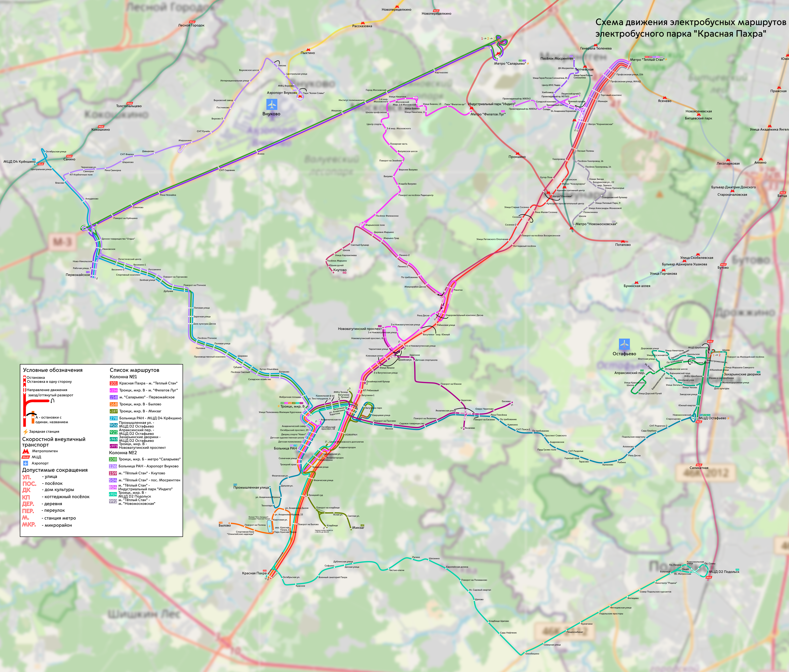Click the blue 278 route badge in legend
The image size is (789, 672).
tap(114, 418)
